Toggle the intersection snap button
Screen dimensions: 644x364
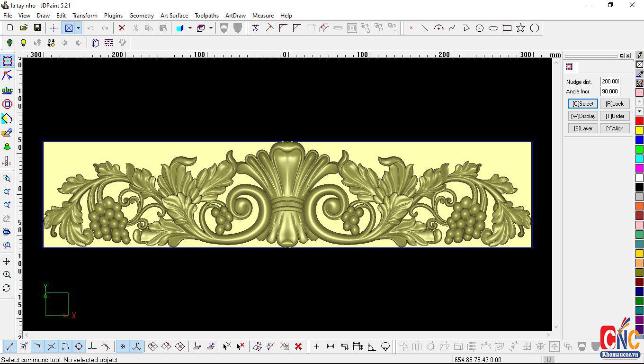click(x=52, y=346)
